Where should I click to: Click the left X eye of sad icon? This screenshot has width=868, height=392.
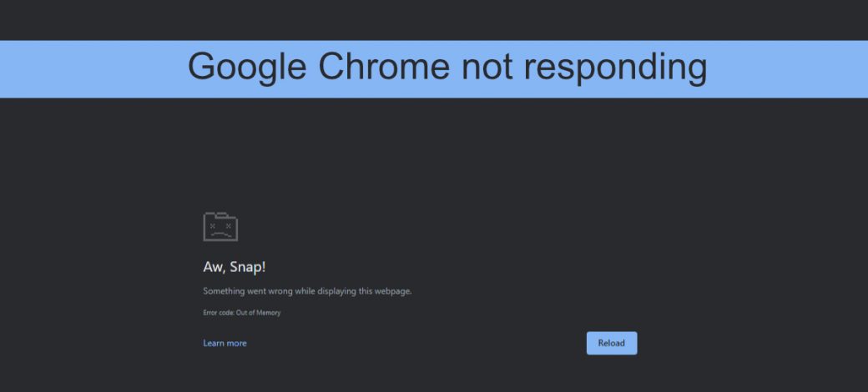click(213, 225)
